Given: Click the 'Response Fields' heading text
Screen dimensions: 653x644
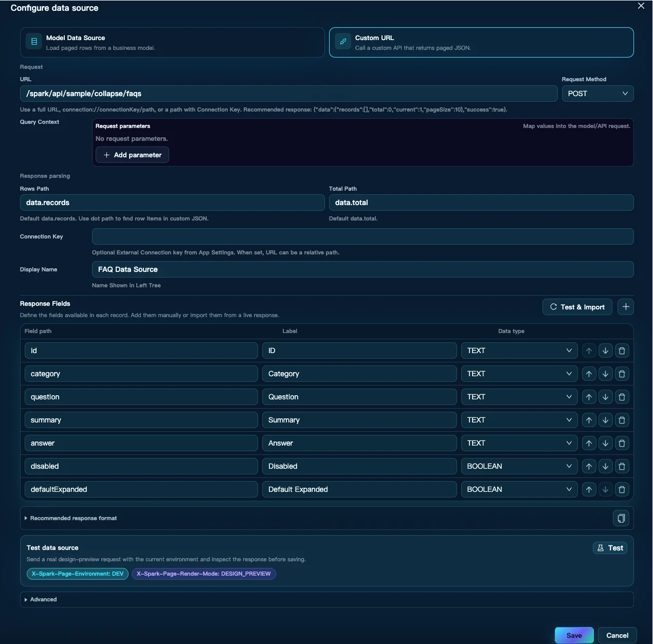Looking at the screenshot, I should click(45, 304).
